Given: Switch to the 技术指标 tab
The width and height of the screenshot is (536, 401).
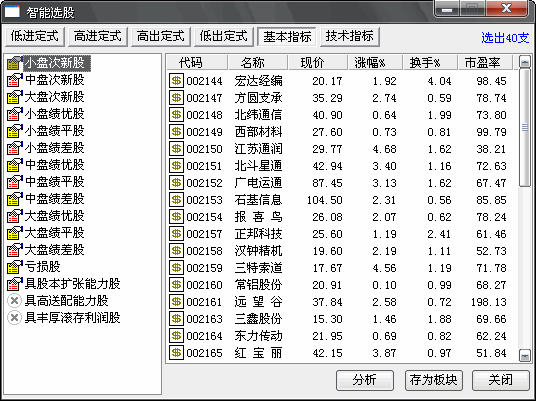Looking at the screenshot, I should (x=350, y=36).
